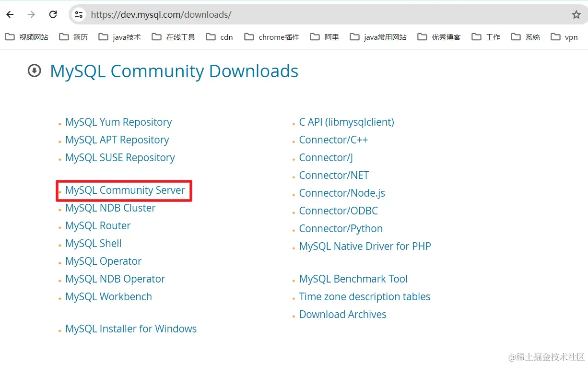Click the MySQL Community Downloads heading link
588x365 pixels.
(x=174, y=71)
